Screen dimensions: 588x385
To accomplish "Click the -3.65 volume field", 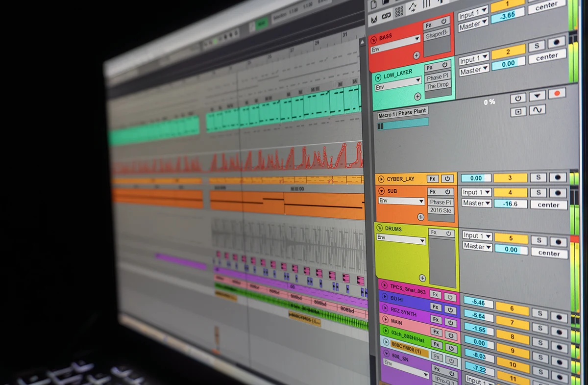I will click(x=508, y=16).
